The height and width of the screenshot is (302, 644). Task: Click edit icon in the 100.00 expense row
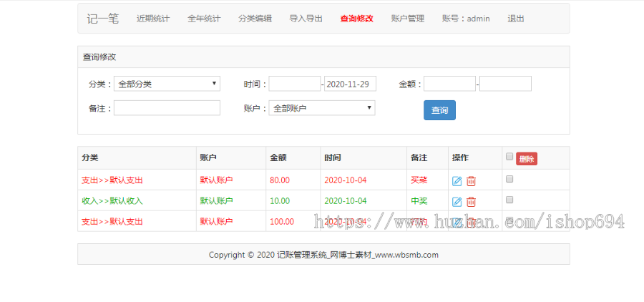[x=457, y=222]
